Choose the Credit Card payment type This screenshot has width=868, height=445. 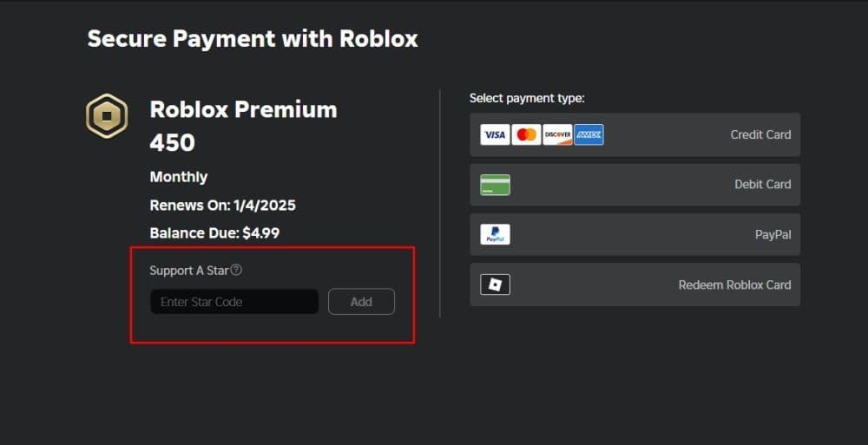759,134
